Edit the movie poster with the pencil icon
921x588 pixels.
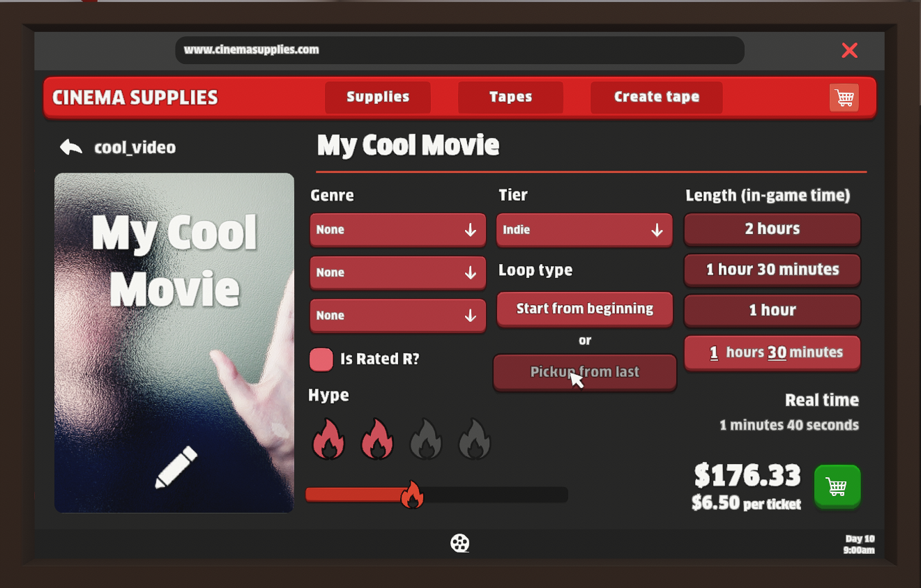pos(175,467)
